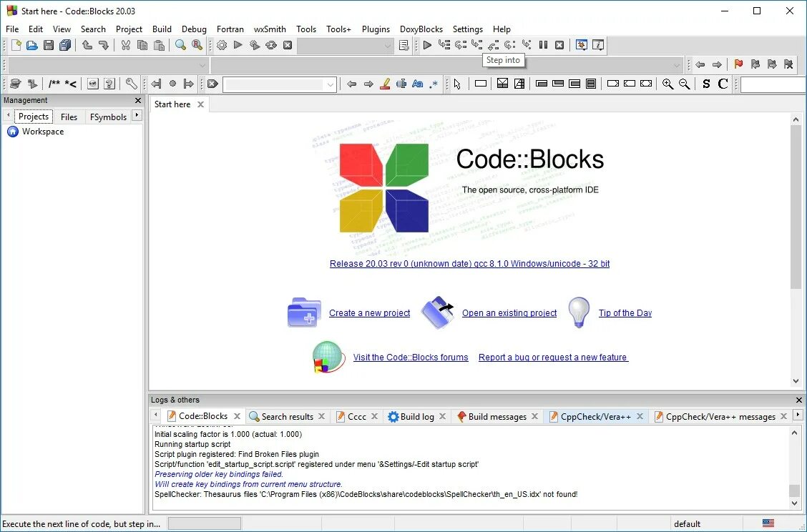This screenshot has width=807, height=532.
Task: Close the Start here tab
Action: click(x=201, y=104)
